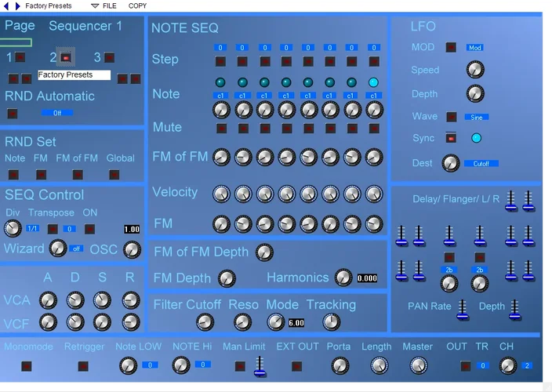Click the LFO Speed knob
Screen dimensions: 552x392
pyautogui.click(x=475, y=71)
